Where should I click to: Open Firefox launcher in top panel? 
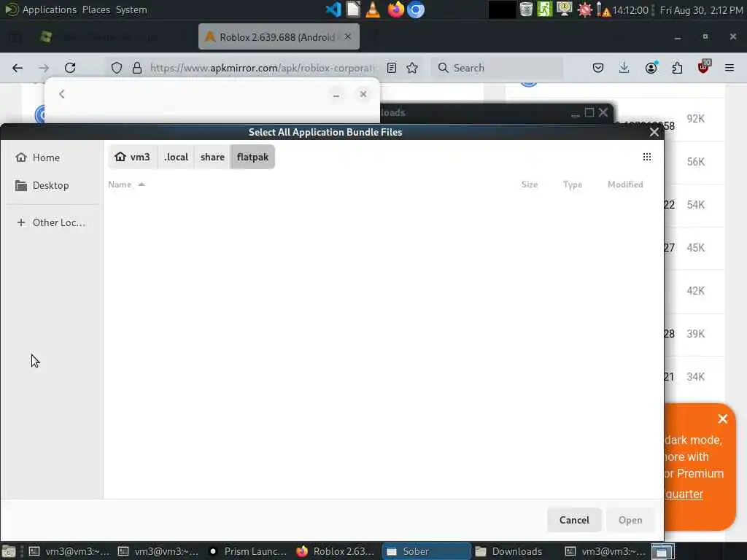point(395,9)
